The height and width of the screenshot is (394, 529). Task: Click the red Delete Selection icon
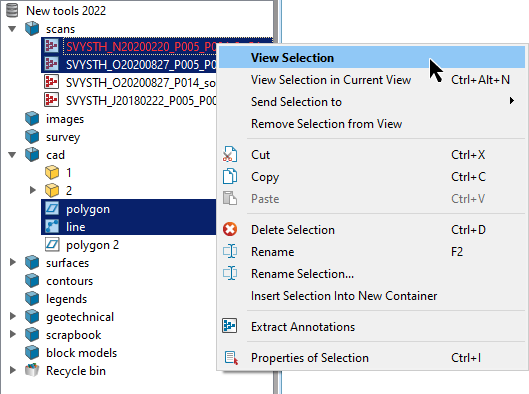(x=230, y=230)
